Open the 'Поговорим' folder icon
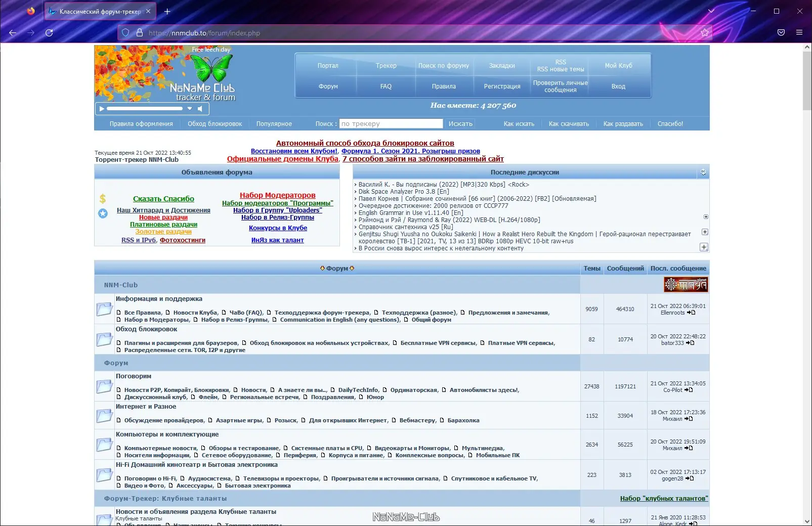The width and height of the screenshot is (812, 526). click(104, 386)
